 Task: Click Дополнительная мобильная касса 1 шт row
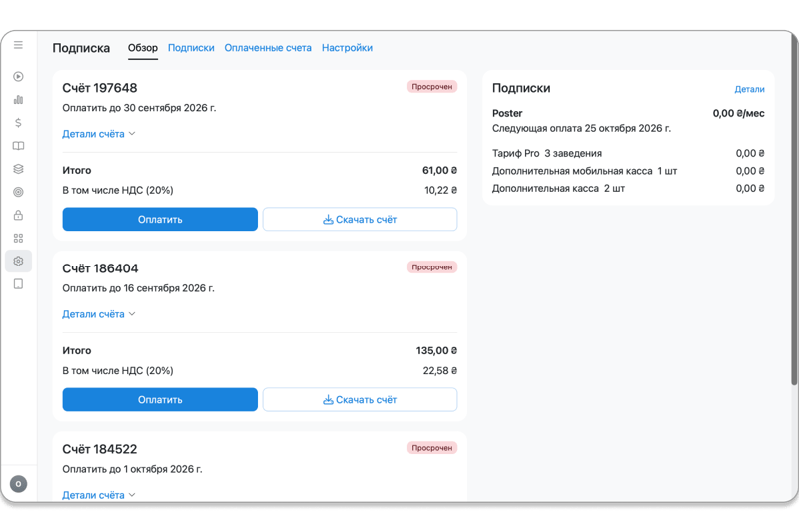click(628, 171)
